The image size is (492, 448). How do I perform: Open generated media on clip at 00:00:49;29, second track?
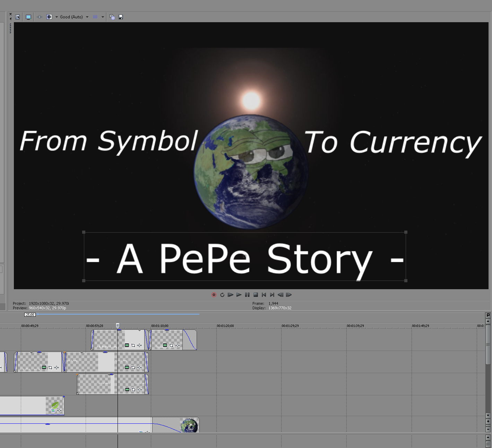(x=44, y=368)
